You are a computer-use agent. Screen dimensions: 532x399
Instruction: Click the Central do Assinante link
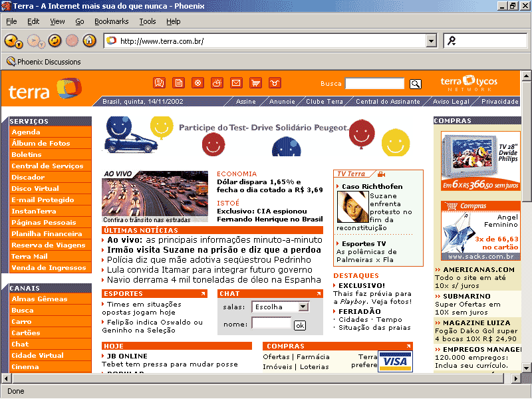(388, 102)
